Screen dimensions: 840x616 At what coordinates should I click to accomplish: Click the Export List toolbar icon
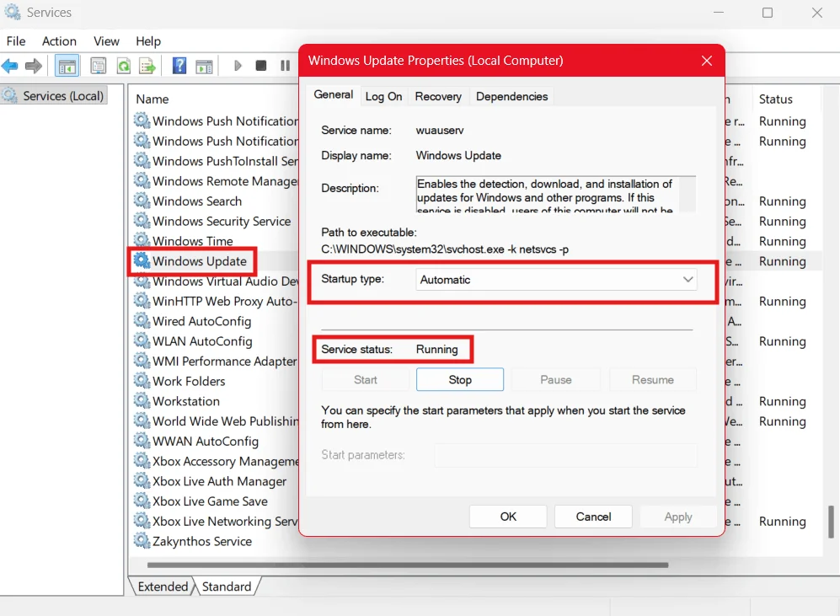pos(147,66)
